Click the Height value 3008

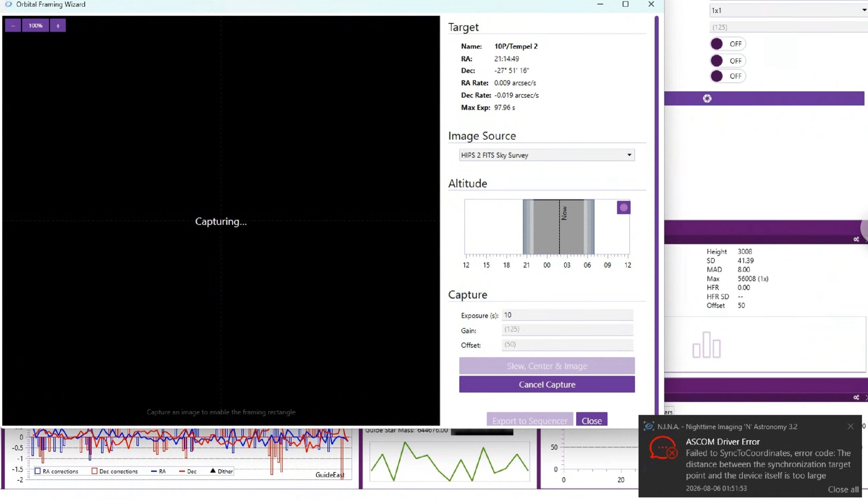tap(745, 252)
